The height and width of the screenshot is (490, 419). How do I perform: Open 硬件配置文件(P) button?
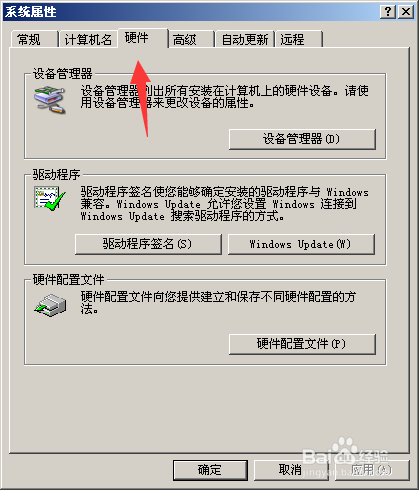point(302,344)
